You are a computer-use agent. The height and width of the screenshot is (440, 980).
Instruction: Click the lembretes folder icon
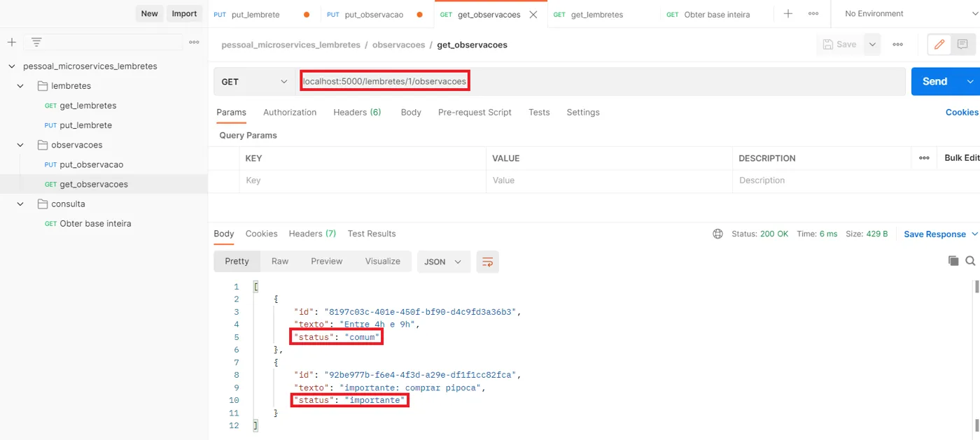click(x=42, y=86)
